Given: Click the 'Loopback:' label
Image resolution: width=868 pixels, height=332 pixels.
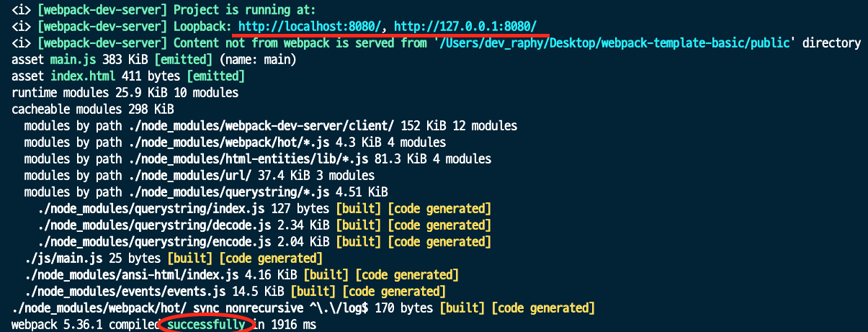Looking at the screenshot, I should tap(202, 27).
